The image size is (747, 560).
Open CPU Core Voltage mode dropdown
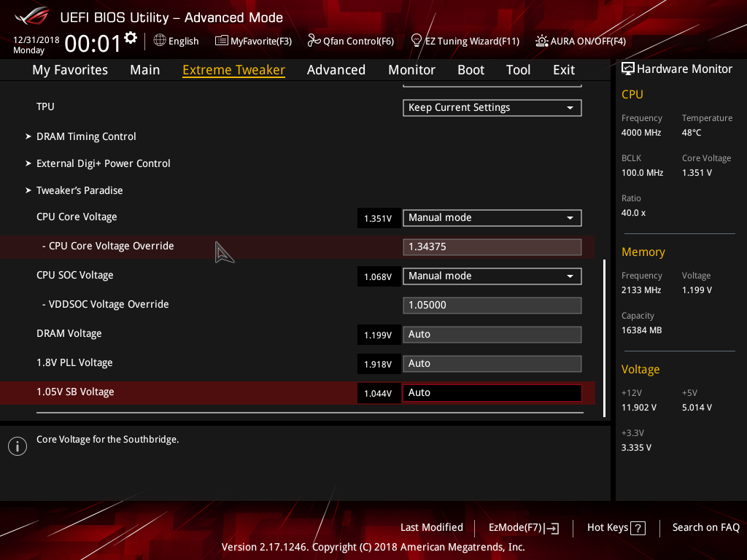492,217
